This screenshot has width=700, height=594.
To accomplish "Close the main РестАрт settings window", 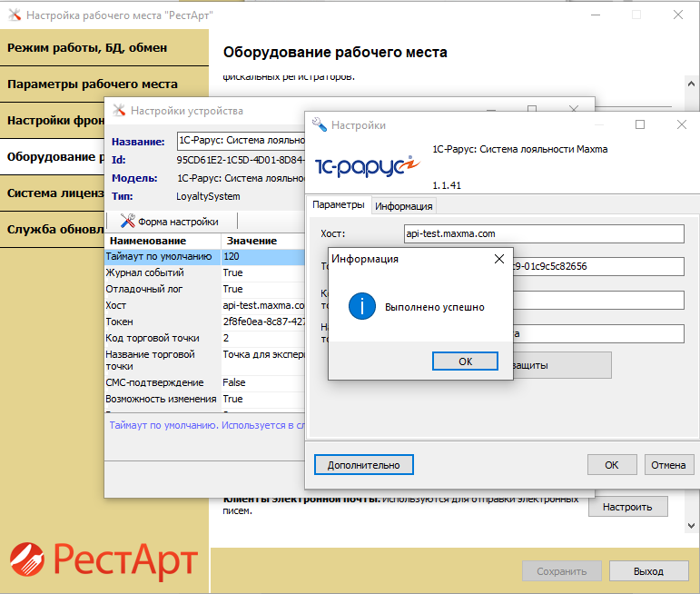I will point(678,15).
